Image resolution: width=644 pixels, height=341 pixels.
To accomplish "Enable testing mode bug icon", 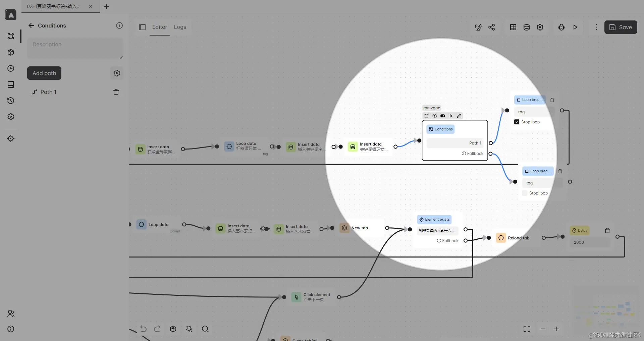I will 561,27.
